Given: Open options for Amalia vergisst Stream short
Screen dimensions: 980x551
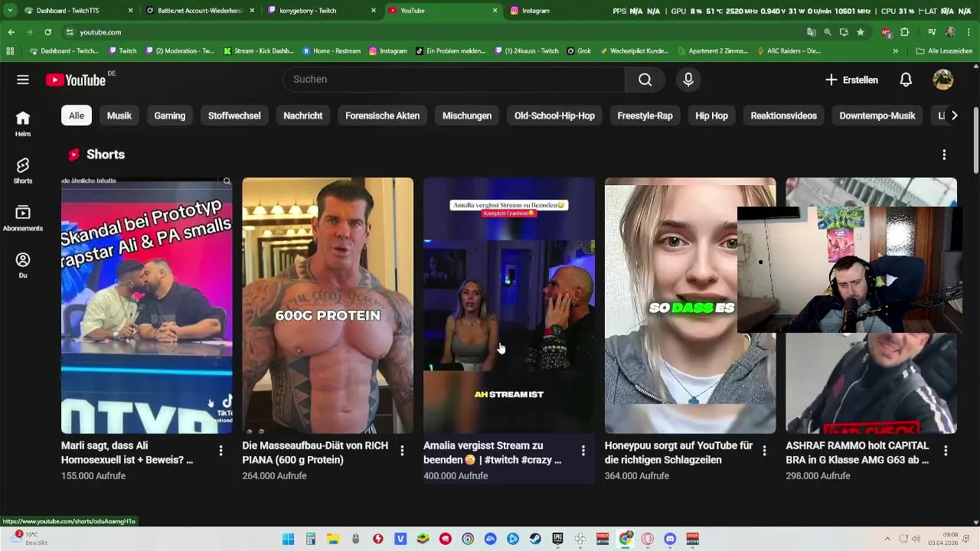Looking at the screenshot, I should [583, 451].
